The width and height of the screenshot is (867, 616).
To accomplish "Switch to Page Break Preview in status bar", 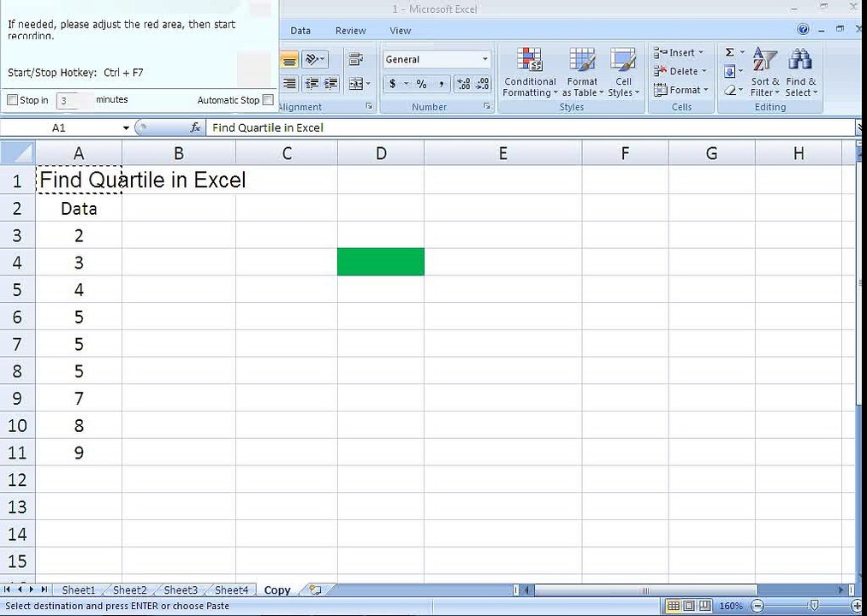I will pyautogui.click(x=705, y=606).
